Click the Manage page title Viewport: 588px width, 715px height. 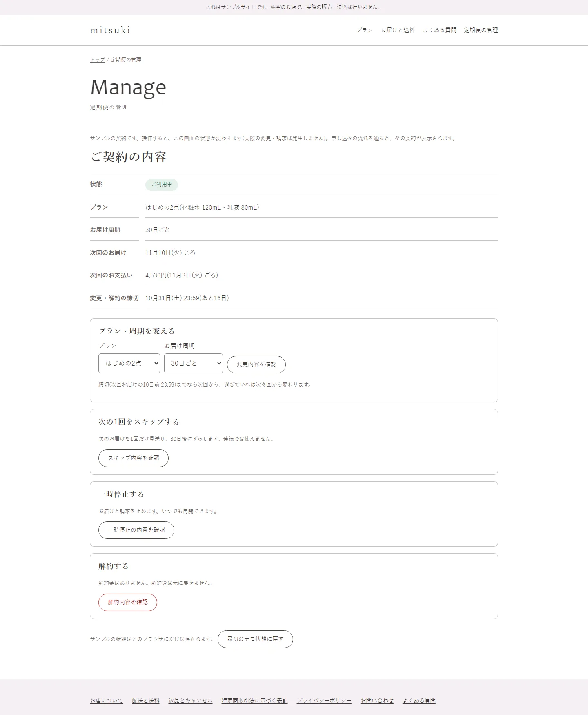(x=128, y=87)
